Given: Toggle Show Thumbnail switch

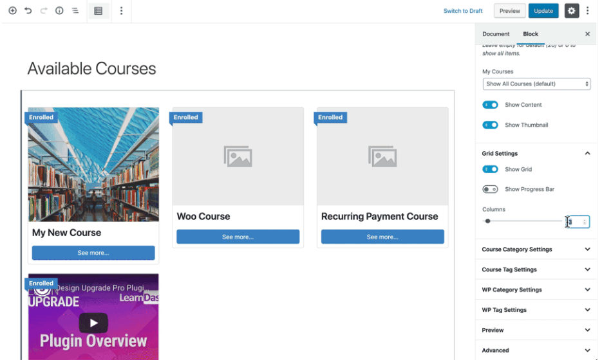Looking at the screenshot, I should point(490,125).
